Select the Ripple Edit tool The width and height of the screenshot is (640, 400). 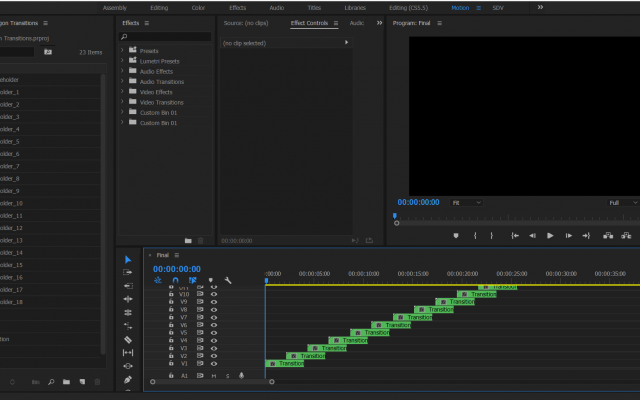[x=128, y=286]
